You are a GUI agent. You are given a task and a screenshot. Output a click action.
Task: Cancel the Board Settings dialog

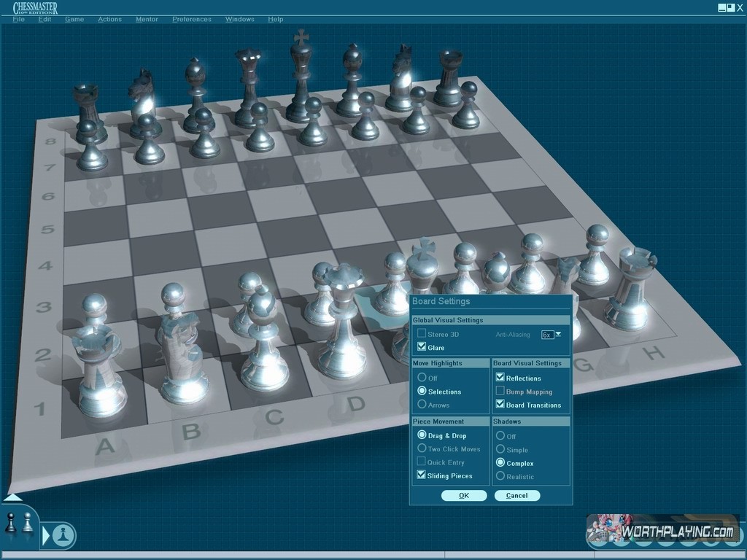(516, 496)
